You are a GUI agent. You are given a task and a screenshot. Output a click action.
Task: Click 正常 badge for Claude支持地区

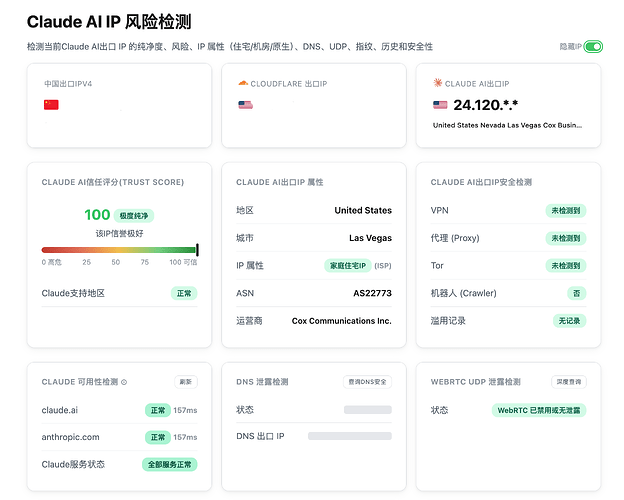point(184,293)
